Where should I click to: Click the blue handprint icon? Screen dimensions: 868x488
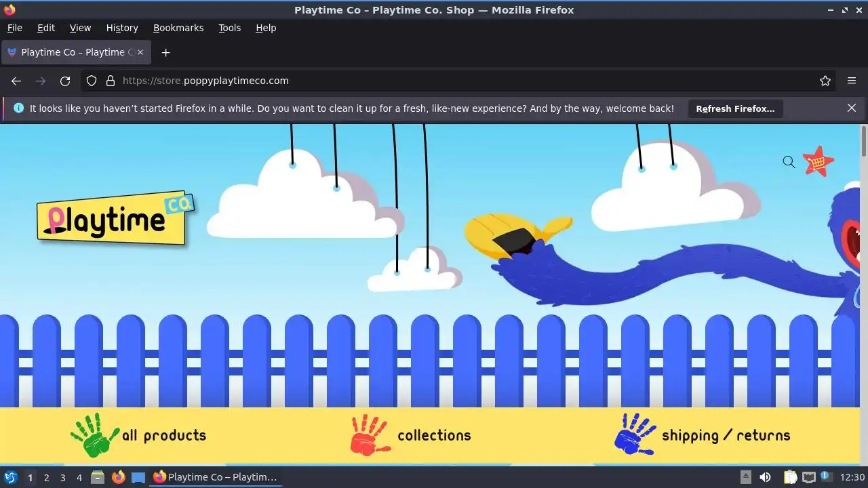pyautogui.click(x=635, y=434)
